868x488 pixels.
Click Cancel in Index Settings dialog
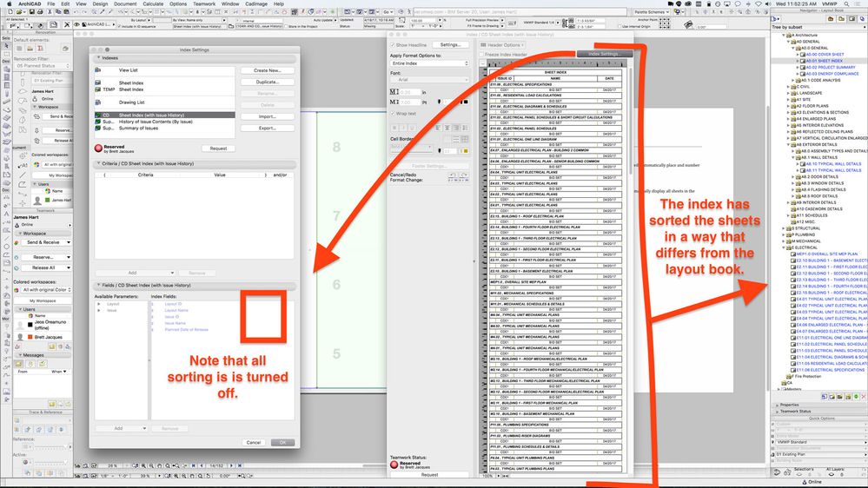click(254, 443)
